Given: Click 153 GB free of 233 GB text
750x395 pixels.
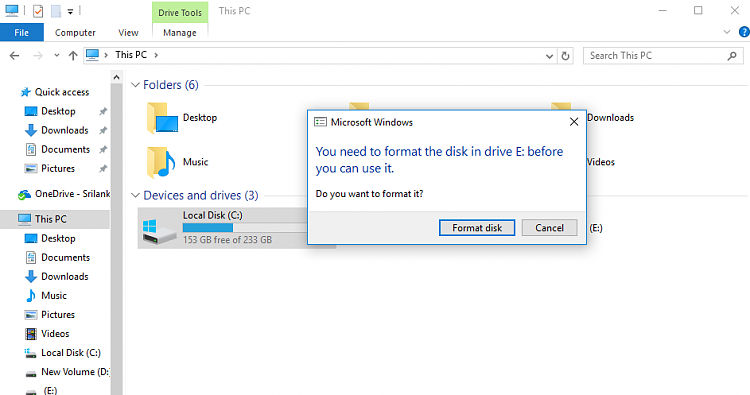Looking at the screenshot, I should [227, 240].
